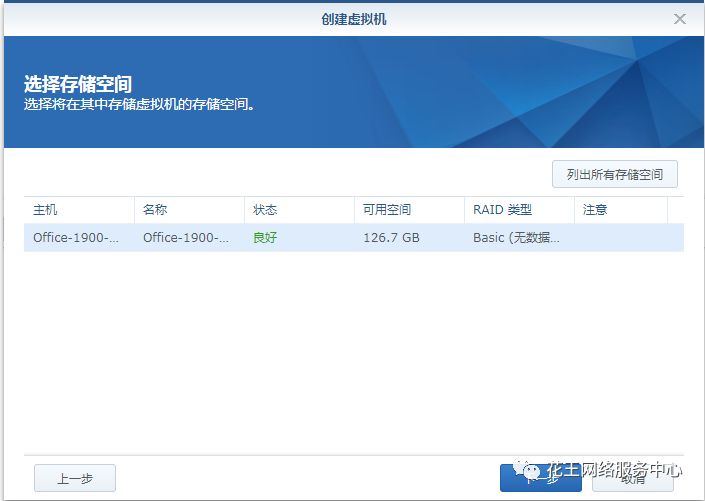This screenshot has height=501, width=705.
Task: Click the RAID 类型 column header
Action: tap(502, 210)
